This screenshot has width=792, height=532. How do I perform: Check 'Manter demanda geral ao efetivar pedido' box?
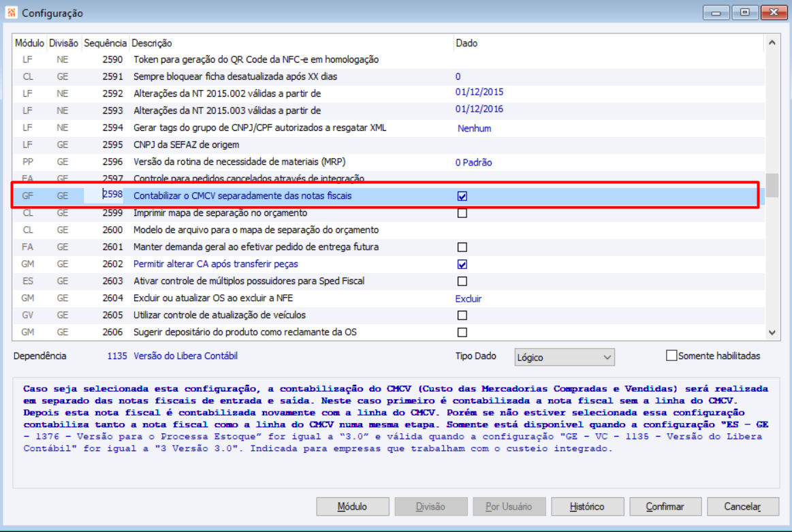[x=462, y=247]
